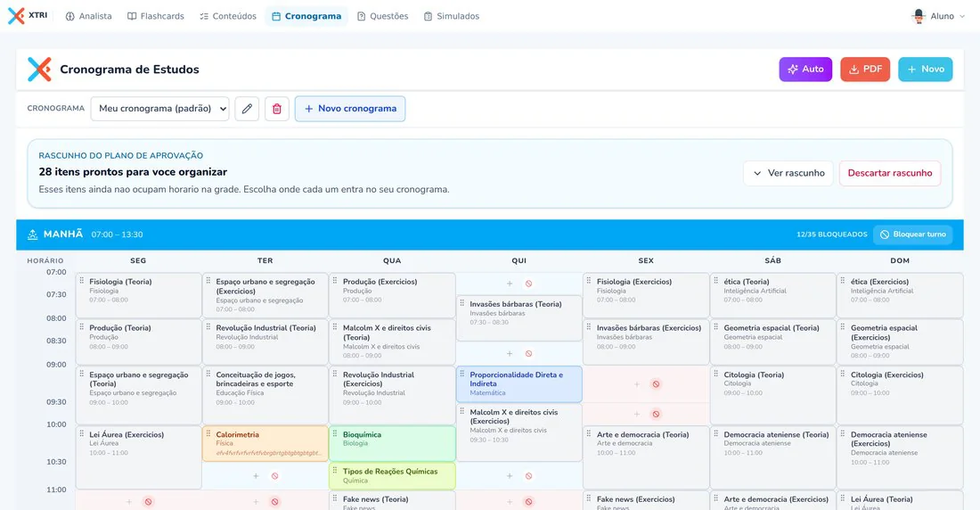This screenshot has height=510, width=980.
Task: Open the Conceituação de jogos, brincadeiras e esporte card
Action: [265, 396]
